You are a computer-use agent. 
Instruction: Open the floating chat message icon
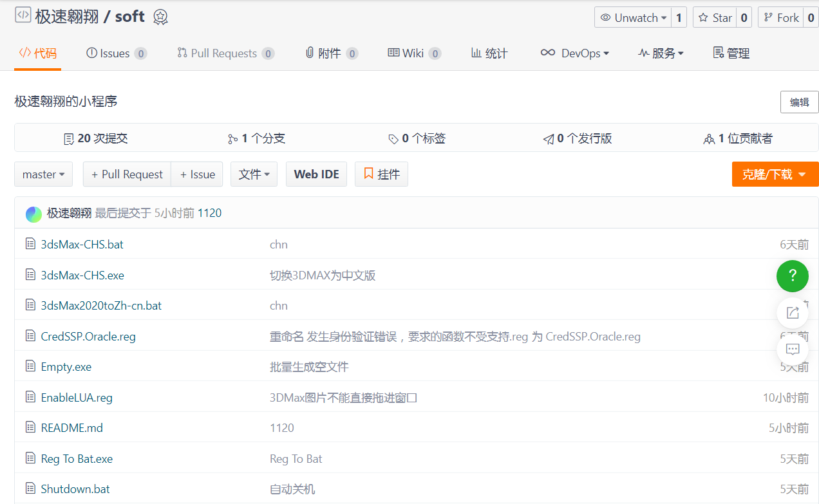coord(792,350)
